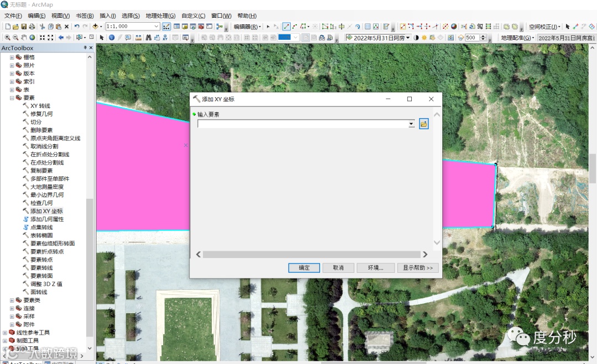Viewport: 597px width, 364px height.
Task: Open the 地理配准(G) dropdown menu
Action: coord(517,38)
